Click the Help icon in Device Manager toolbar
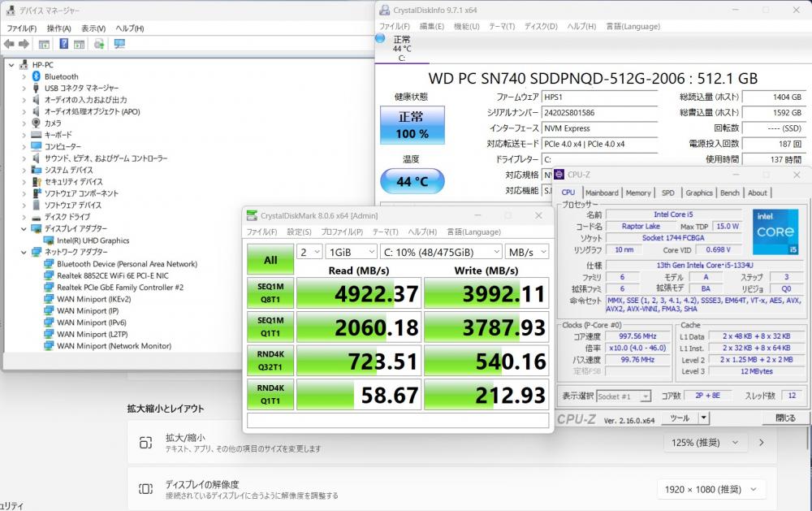The image size is (812, 511). [x=63, y=44]
